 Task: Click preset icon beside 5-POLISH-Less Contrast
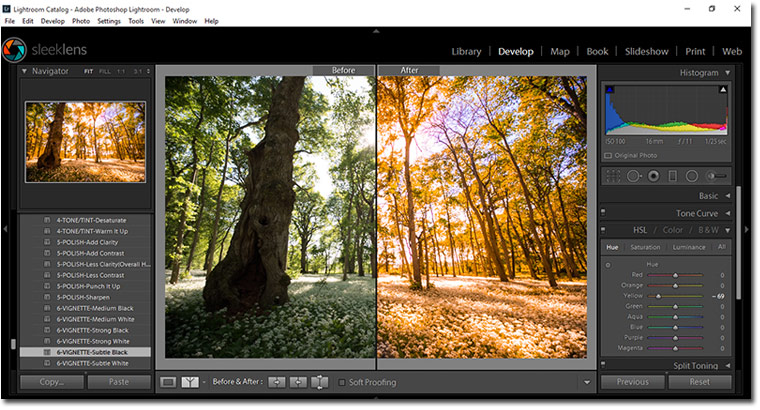click(x=48, y=275)
